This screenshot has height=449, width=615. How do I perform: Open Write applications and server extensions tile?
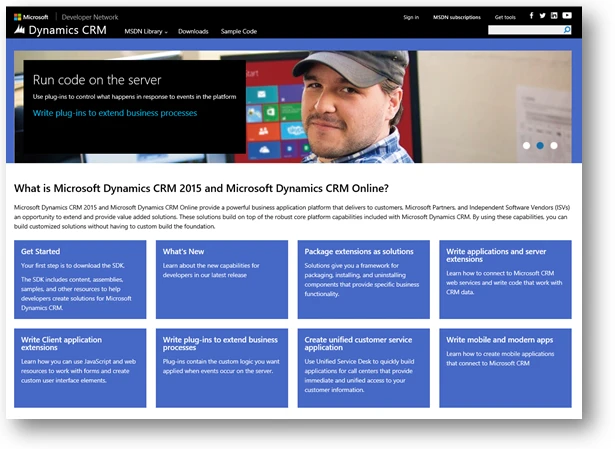click(x=505, y=280)
